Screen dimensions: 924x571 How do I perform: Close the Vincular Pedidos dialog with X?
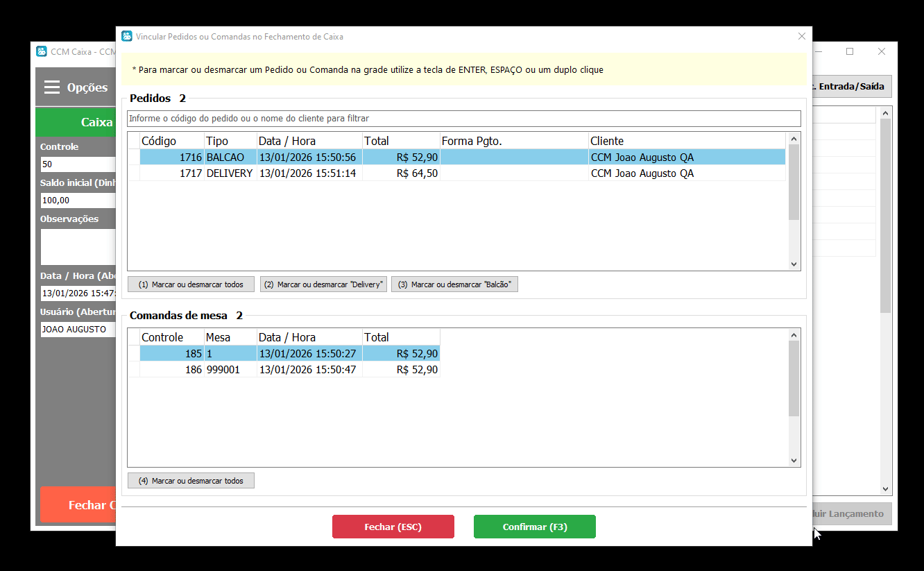802,36
